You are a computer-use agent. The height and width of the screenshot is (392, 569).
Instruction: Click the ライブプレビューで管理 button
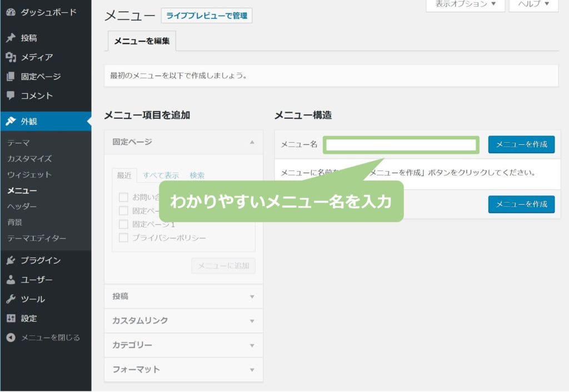click(x=207, y=16)
